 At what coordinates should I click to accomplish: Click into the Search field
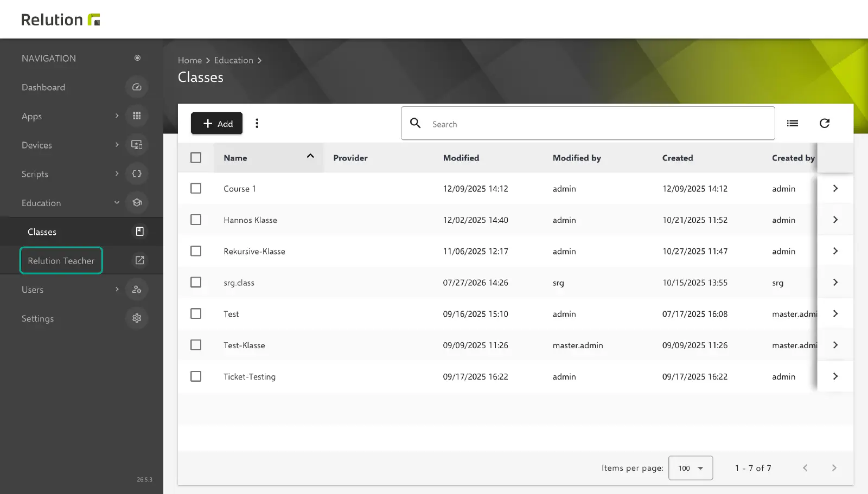(588, 124)
